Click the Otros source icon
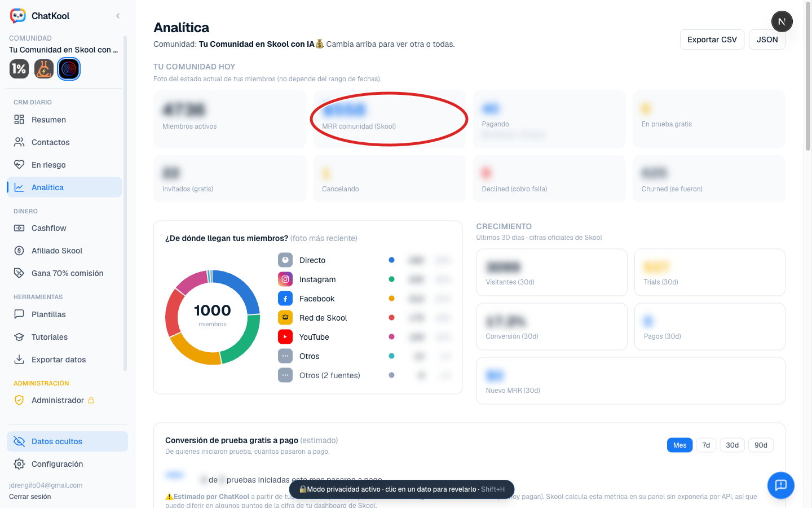The width and height of the screenshot is (812, 508). pos(285,356)
